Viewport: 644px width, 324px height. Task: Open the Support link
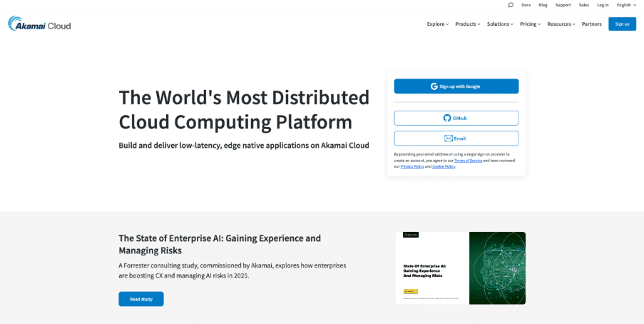tap(563, 5)
